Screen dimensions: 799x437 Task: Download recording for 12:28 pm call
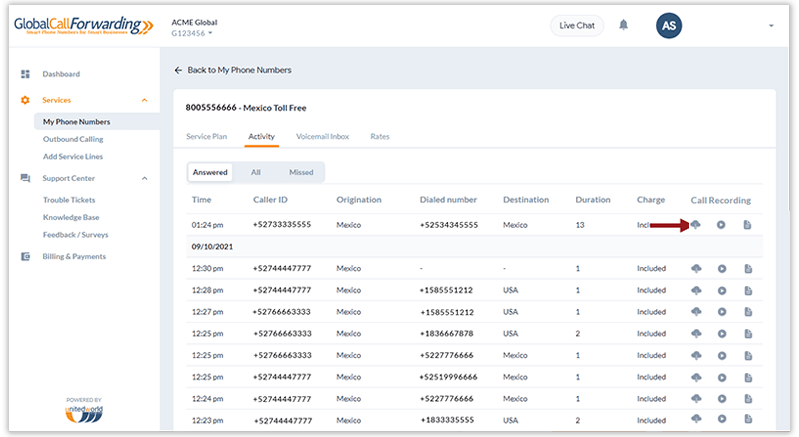(696, 290)
